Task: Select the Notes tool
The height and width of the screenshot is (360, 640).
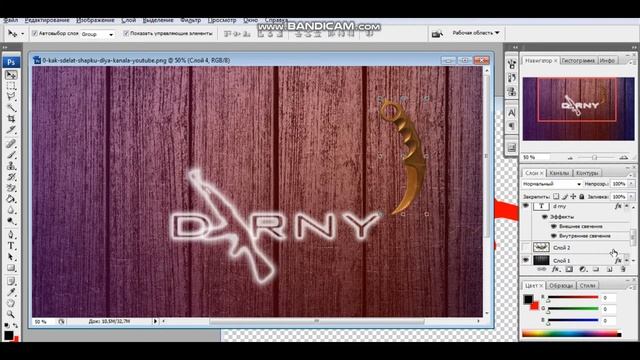Action: point(11,282)
